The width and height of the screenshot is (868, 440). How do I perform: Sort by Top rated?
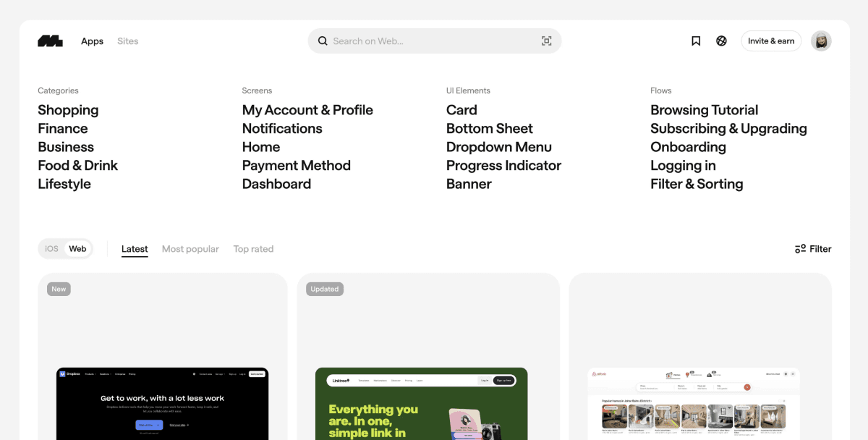pyautogui.click(x=253, y=249)
